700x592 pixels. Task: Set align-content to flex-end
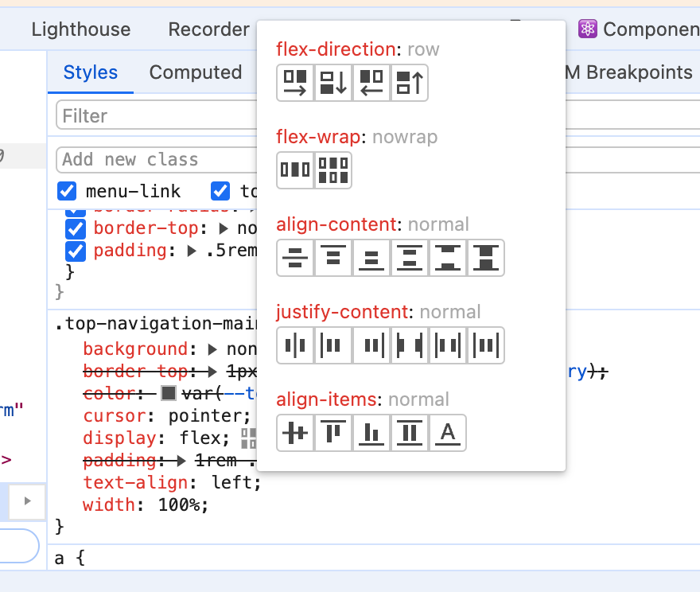click(x=371, y=258)
